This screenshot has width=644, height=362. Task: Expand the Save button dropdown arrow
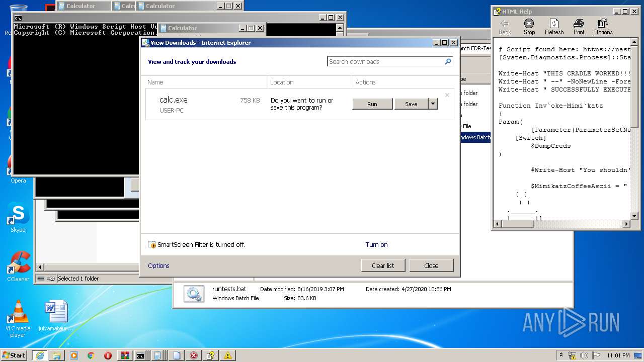(433, 104)
